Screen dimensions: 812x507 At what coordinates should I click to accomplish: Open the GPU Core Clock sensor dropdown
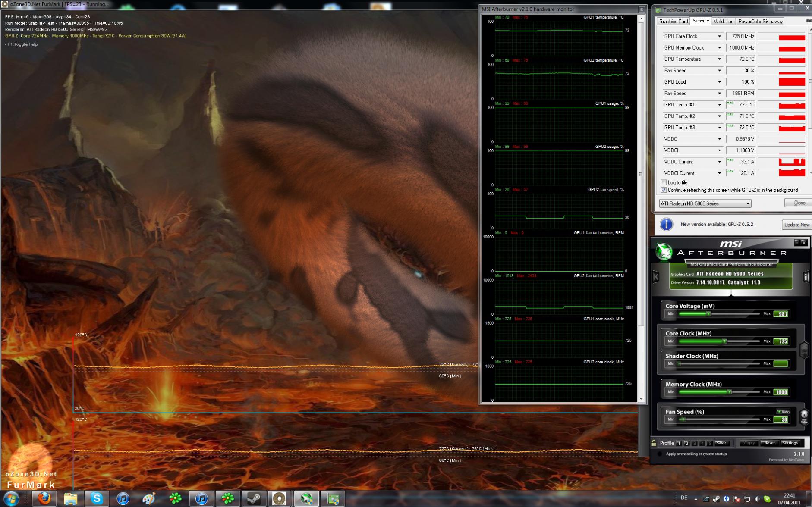(x=719, y=36)
